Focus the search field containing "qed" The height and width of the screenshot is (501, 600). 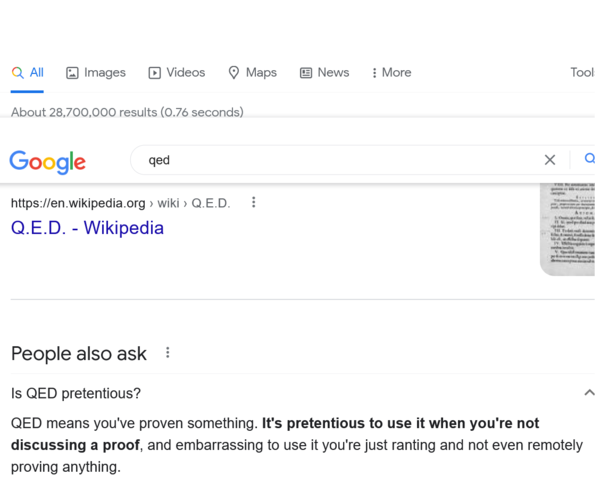point(330,160)
